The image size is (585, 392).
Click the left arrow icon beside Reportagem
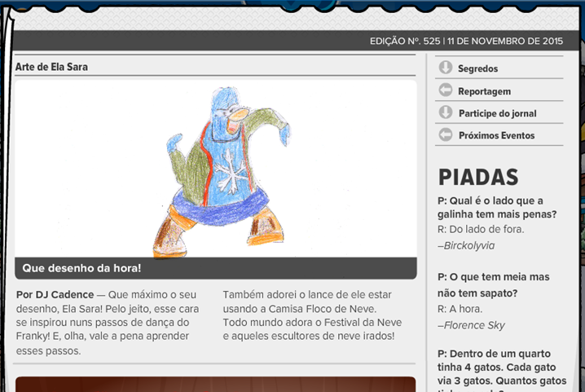click(446, 90)
